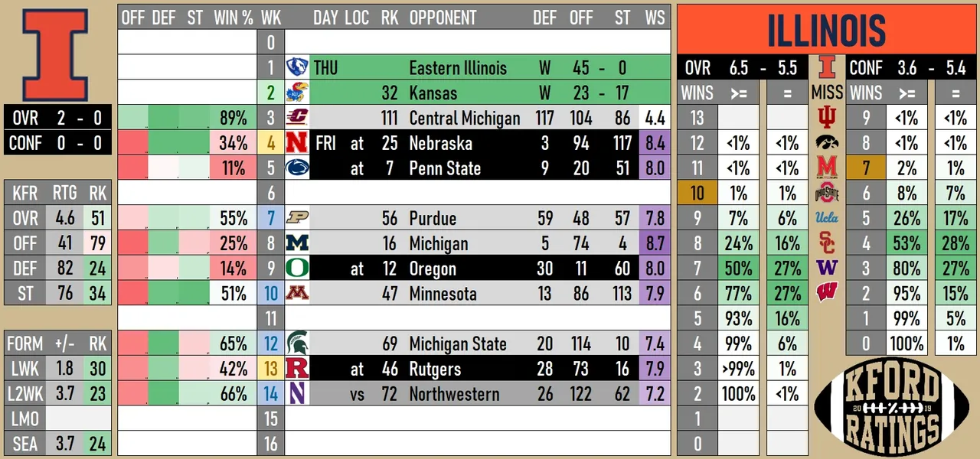This screenshot has height=459, width=980.
Task: Select the week 7 blue cell
Action: (270, 219)
